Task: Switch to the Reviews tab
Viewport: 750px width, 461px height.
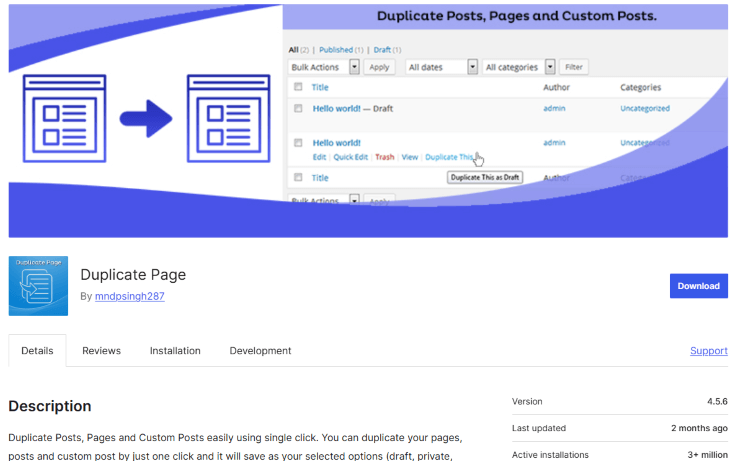Action: point(101,351)
